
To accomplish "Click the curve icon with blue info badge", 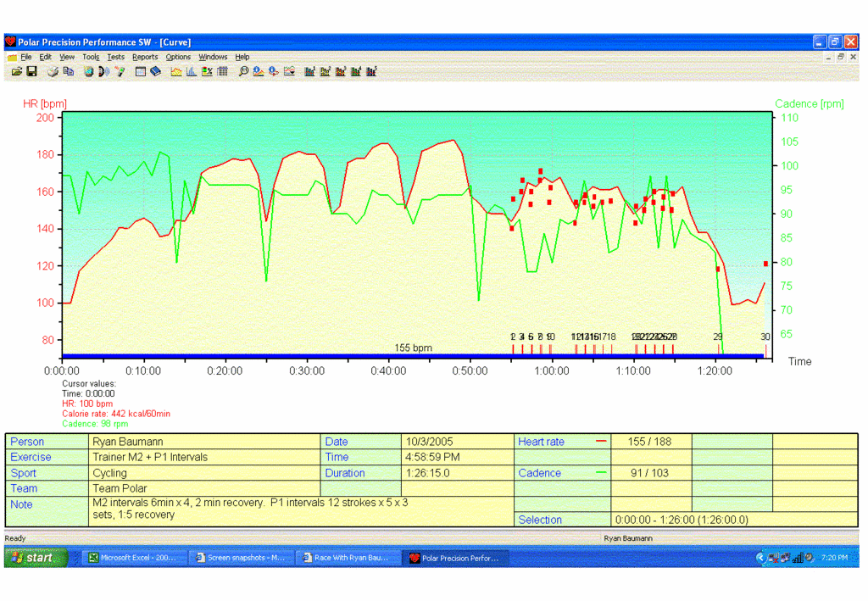I will pos(259,71).
